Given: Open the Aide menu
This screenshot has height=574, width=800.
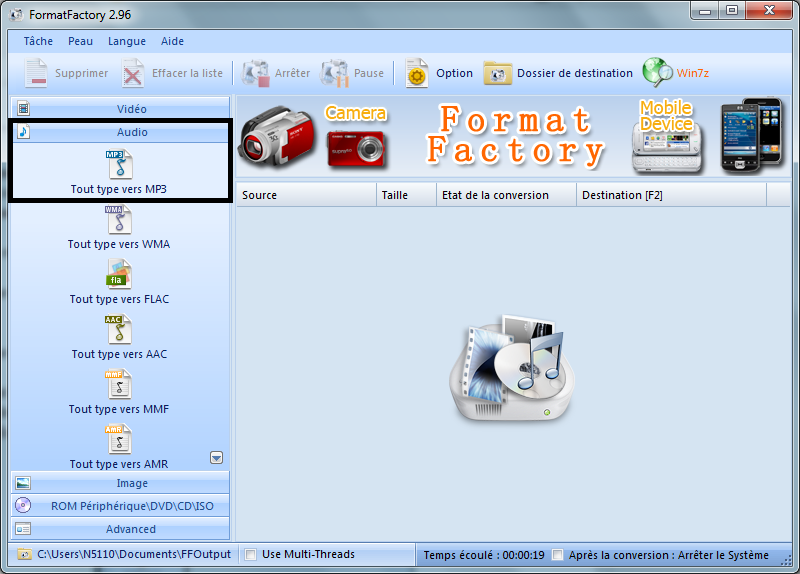Looking at the screenshot, I should pos(172,41).
